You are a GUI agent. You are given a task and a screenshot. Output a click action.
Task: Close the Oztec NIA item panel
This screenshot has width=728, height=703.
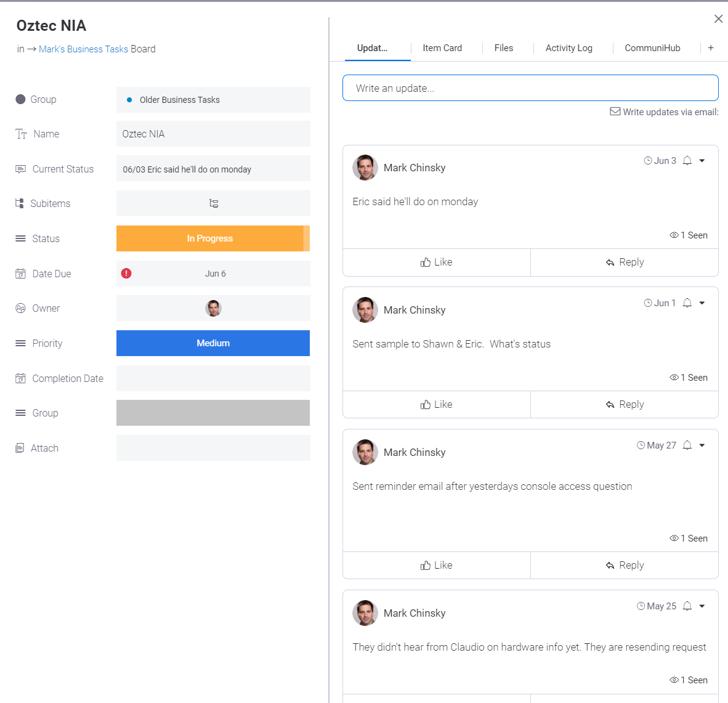pos(718,18)
